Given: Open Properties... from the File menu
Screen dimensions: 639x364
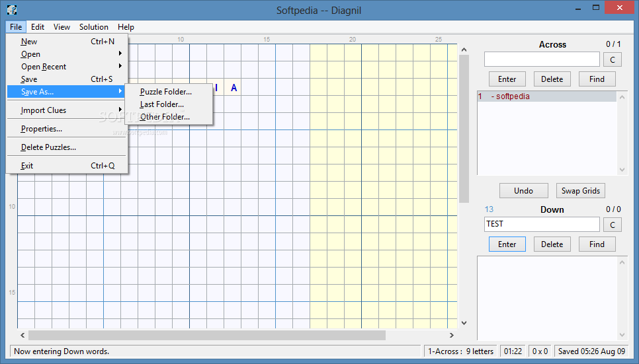Looking at the screenshot, I should click(67, 129).
